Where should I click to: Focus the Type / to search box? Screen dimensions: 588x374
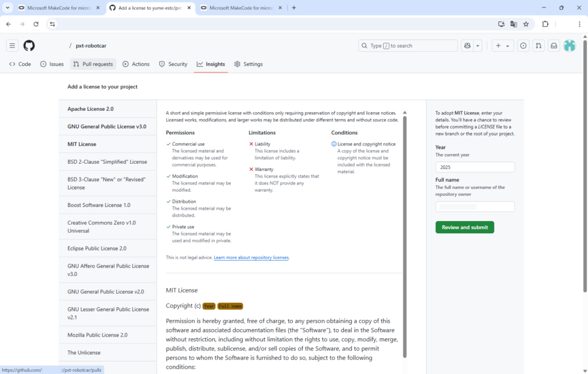tap(408, 45)
